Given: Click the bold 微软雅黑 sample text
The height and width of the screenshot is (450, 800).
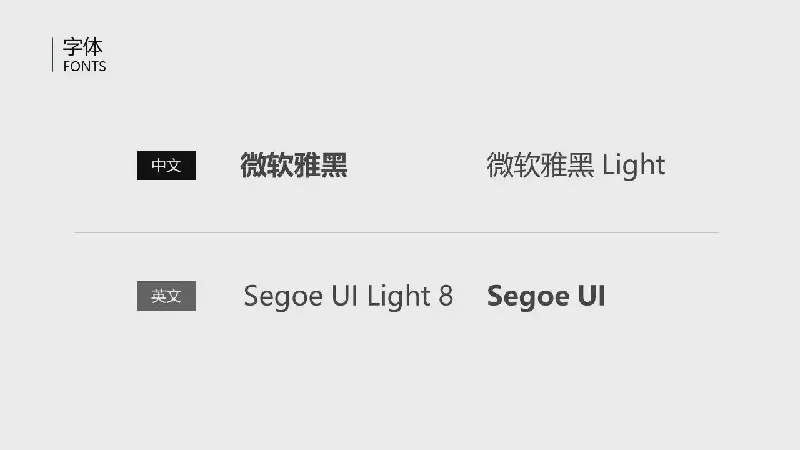Looking at the screenshot, I should (294, 165).
